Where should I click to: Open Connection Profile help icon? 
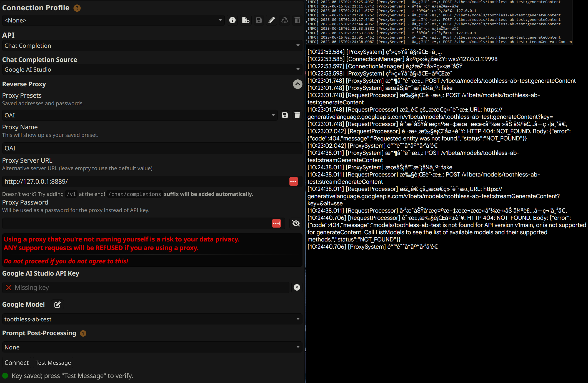click(77, 8)
